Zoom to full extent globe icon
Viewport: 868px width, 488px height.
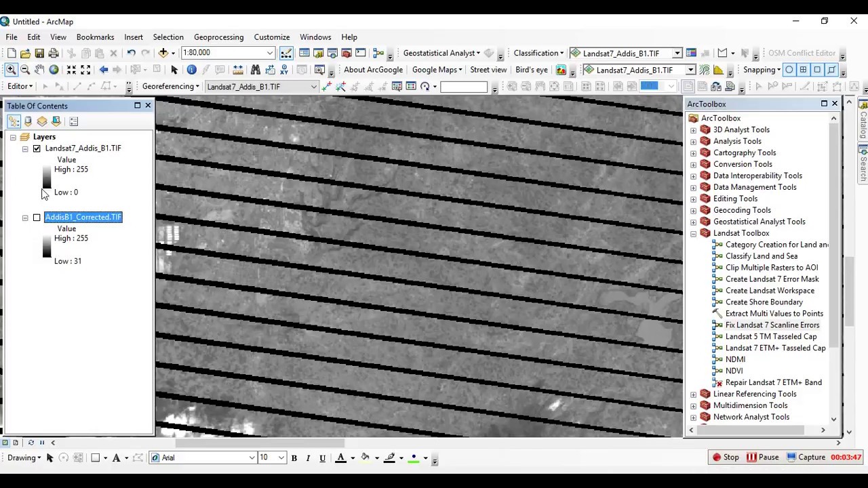click(54, 70)
